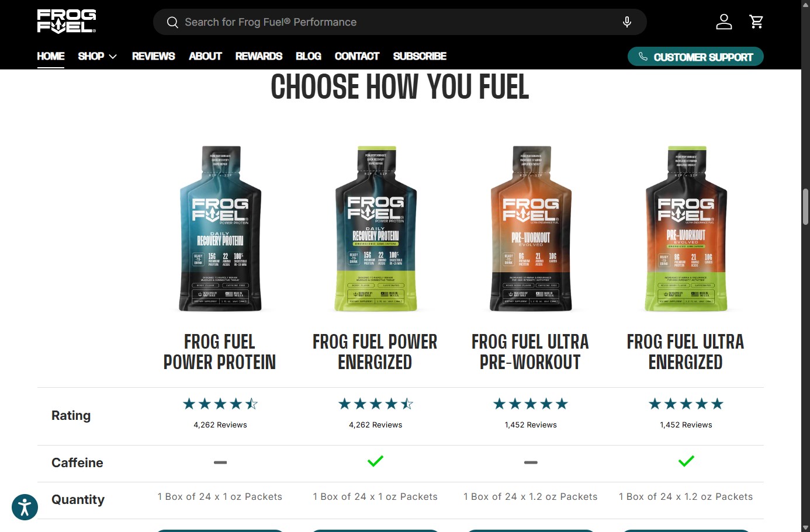Screen dimensions: 810x532
Task: Go to the Rewards page
Action: [x=258, y=56]
